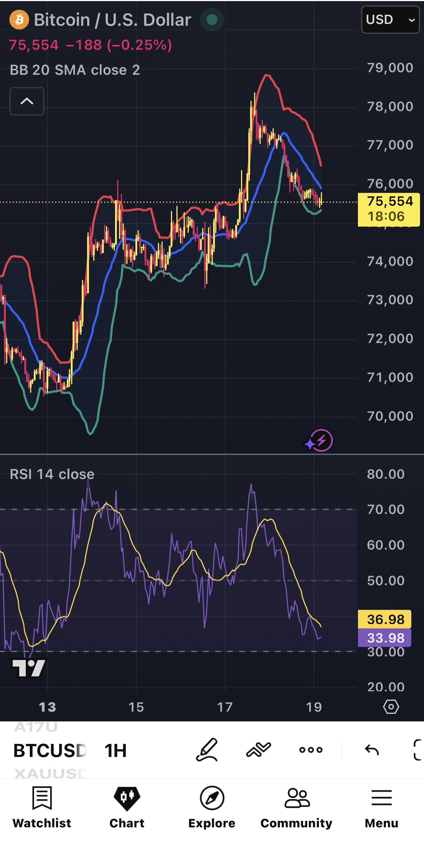This screenshot has height=868, width=424.
Task: Open chart settings hexagon icon
Action: [391, 707]
